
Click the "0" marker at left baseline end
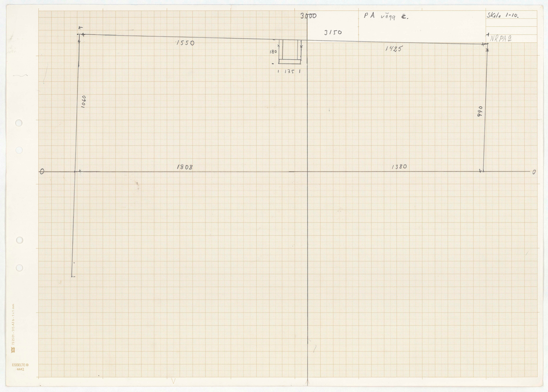click(42, 172)
